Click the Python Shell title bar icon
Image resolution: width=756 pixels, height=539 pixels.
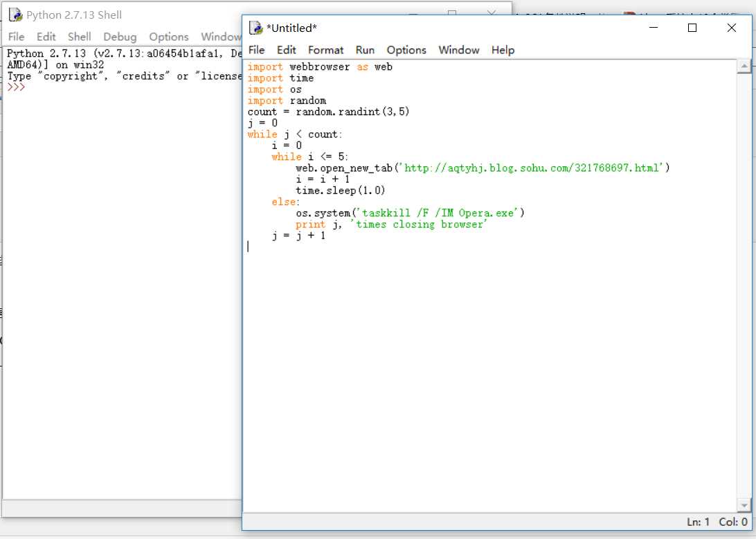pyautogui.click(x=15, y=15)
